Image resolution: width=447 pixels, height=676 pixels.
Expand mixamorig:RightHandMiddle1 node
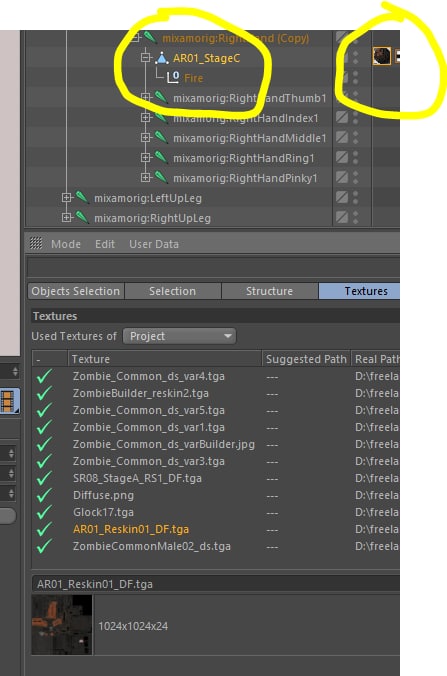pyautogui.click(x=146, y=138)
